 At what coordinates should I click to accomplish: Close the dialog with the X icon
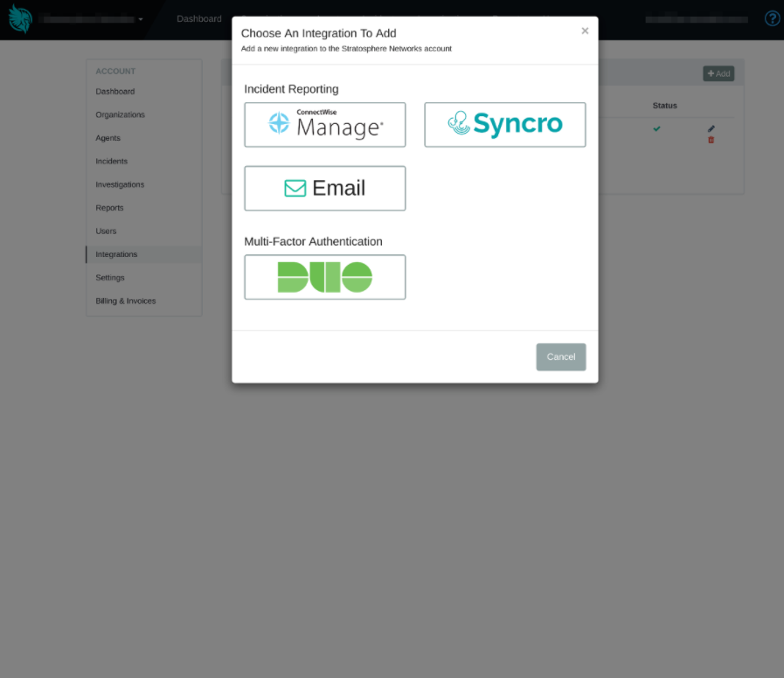[x=585, y=31]
